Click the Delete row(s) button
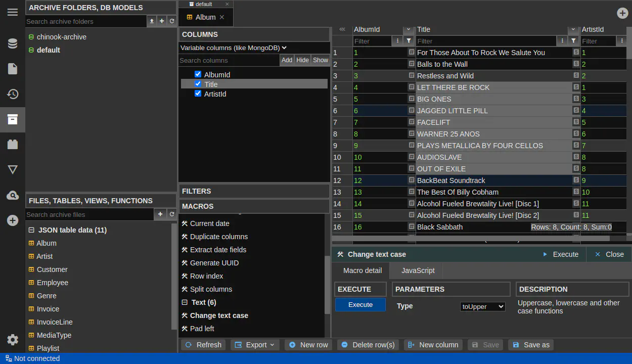The image size is (632, 364). pos(368,345)
